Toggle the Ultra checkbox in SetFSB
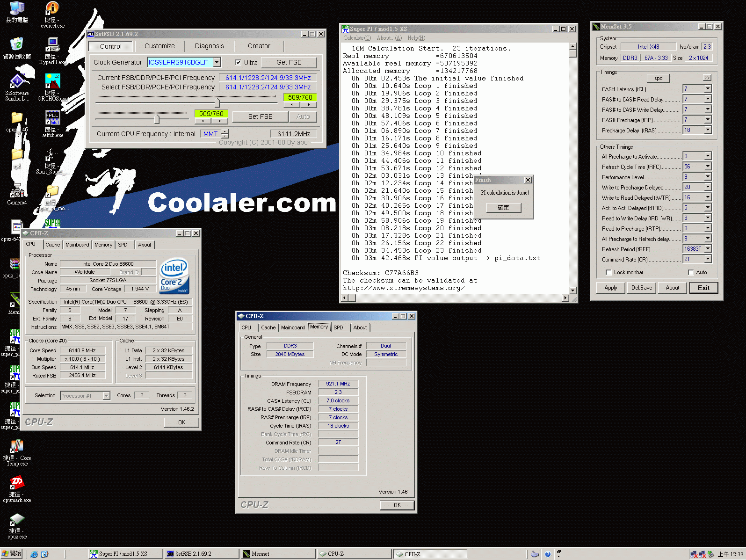Screen dimensions: 746x560 point(238,62)
